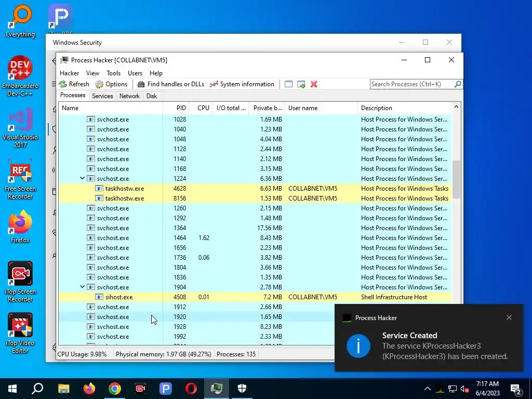Select the Processes tab
Viewport: 532px width, 399px height.
click(73, 96)
